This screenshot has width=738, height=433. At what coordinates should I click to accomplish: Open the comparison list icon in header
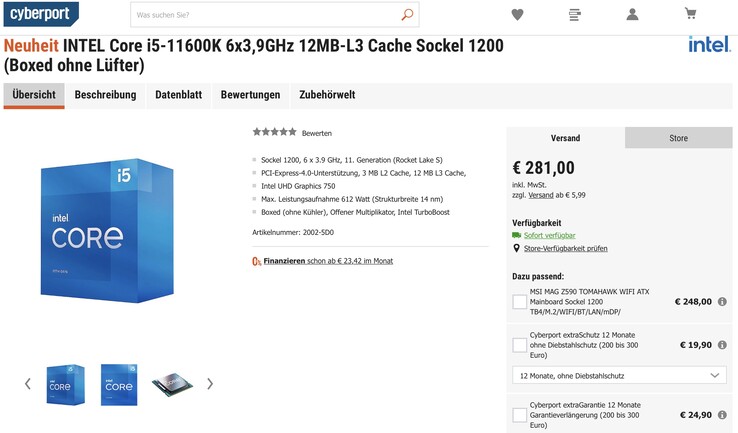(x=574, y=15)
